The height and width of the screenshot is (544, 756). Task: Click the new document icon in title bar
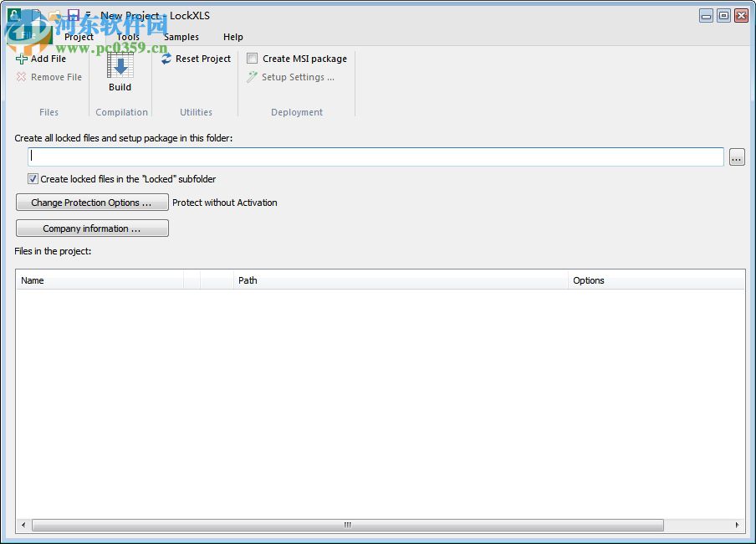(x=37, y=15)
